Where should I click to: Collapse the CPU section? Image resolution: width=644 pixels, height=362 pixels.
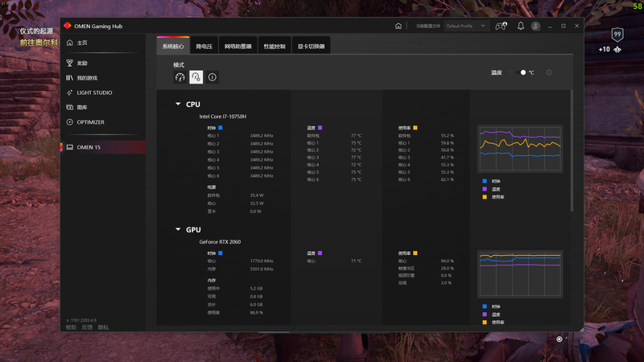click(x=178, y=105)
